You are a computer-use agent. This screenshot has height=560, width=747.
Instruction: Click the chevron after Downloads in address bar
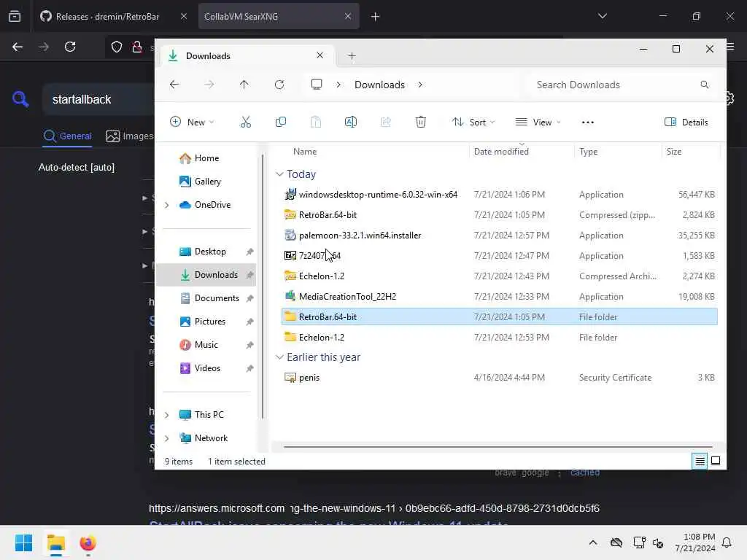[x=420, y=85]
